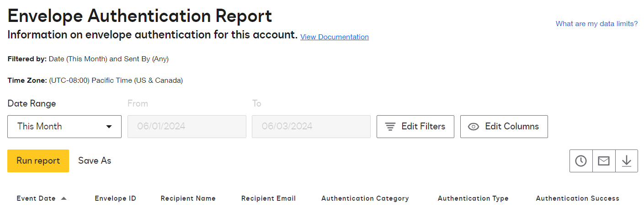This screenshot has width=644, height=208.
Task: Click the Authentication Category column header
Action: tap(365, 198)
